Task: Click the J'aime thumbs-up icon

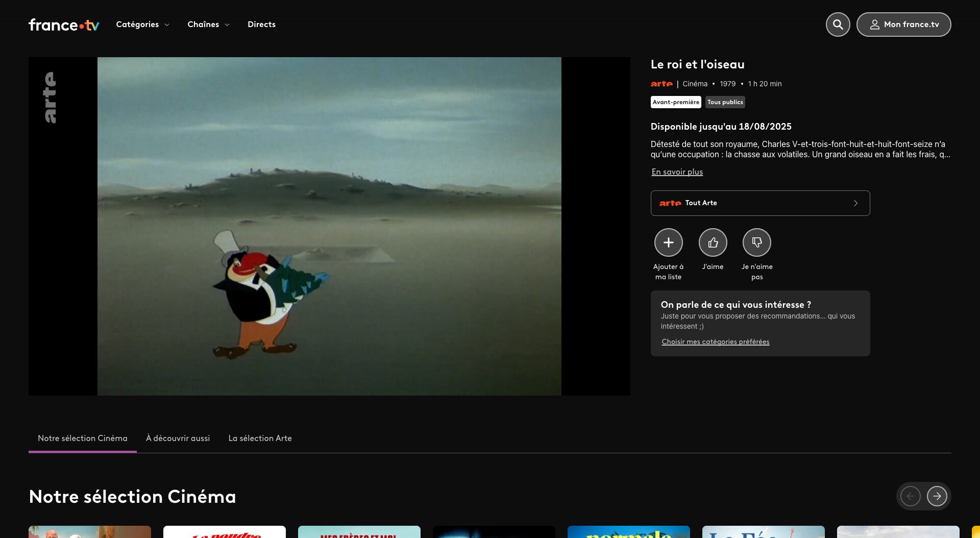Action: (713, 242)
